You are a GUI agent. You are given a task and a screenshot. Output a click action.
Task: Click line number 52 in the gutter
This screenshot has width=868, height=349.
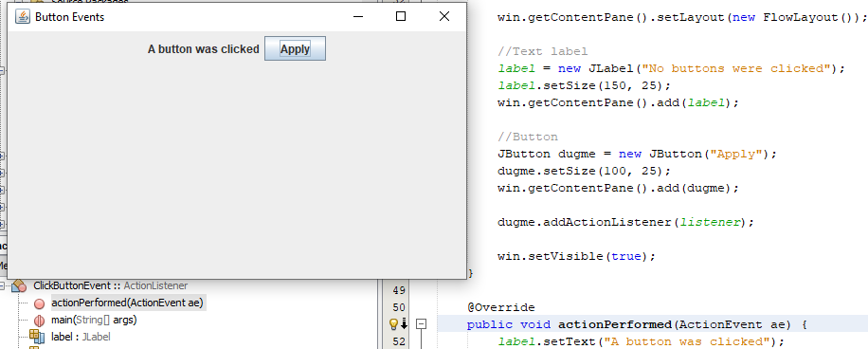tap(399, 341)
